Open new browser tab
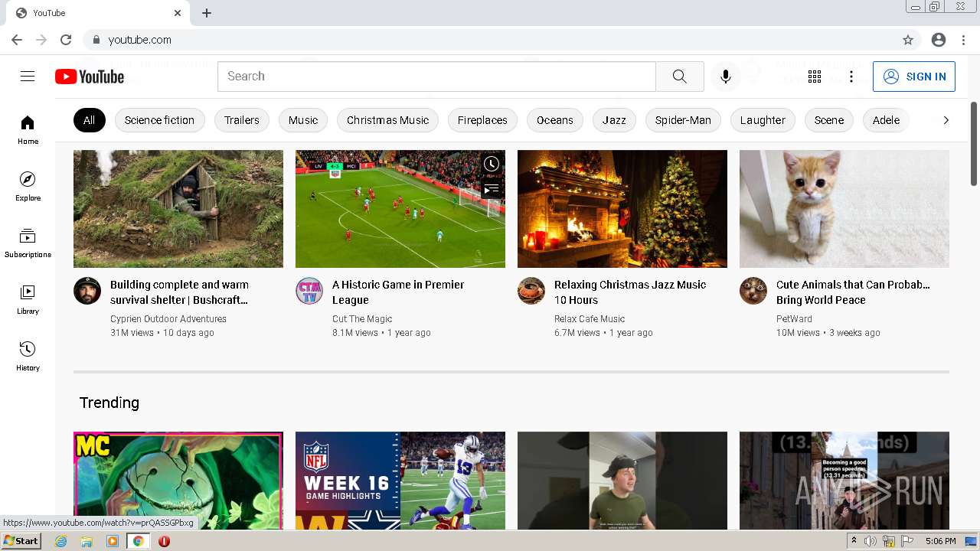The image size is (980, 551). point(207,13)
